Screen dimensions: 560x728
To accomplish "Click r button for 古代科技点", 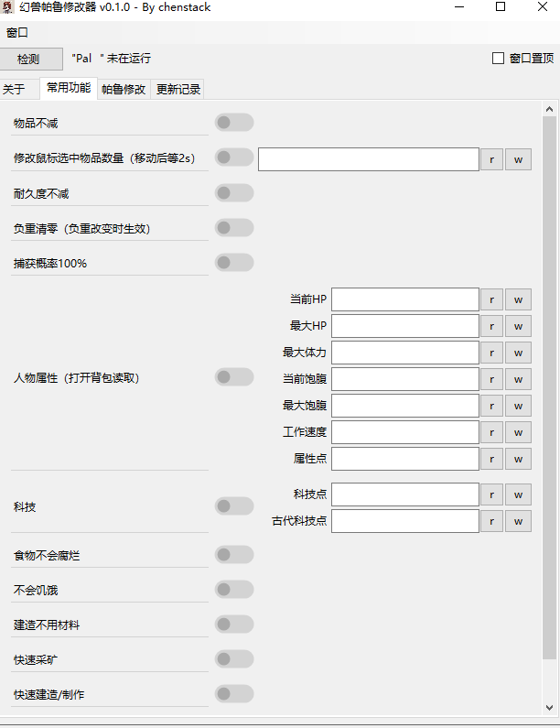I will tap(491, 521).
